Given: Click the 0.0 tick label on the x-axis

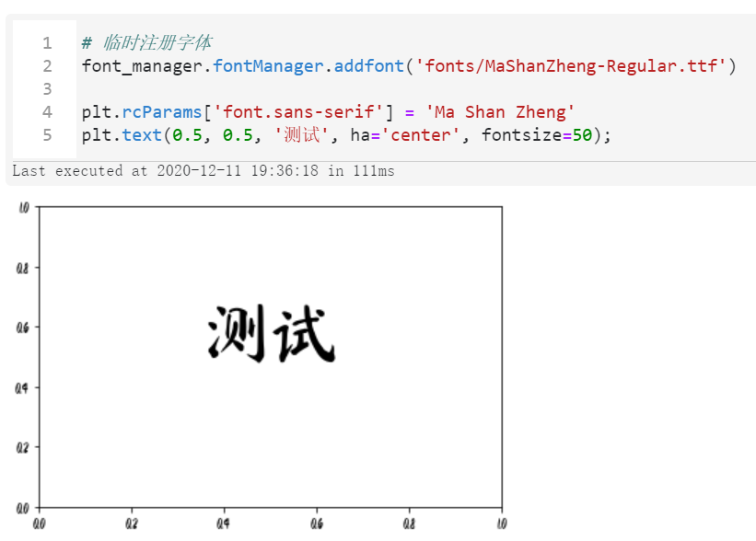Looking at the screenshot, I should pos(41,522).
